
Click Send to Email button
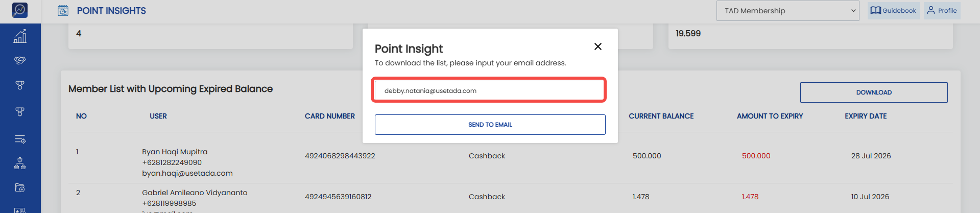pos(490,125)
